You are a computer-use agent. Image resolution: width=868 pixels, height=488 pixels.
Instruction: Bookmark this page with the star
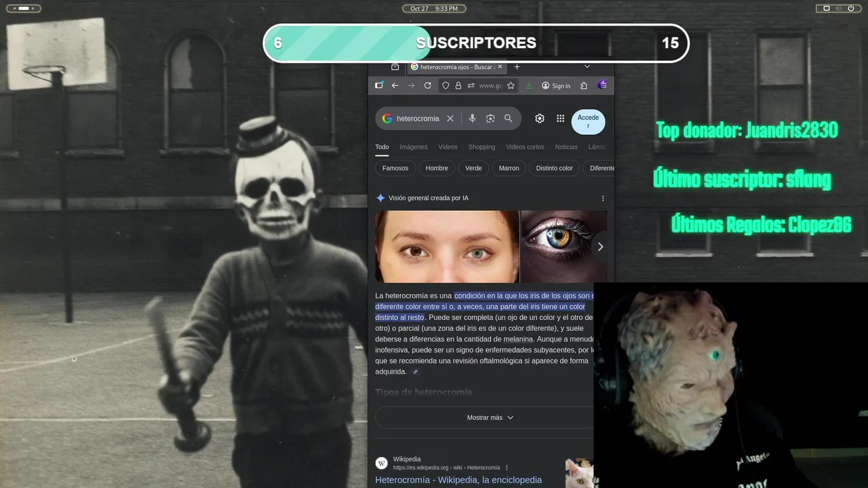(511, 85)
